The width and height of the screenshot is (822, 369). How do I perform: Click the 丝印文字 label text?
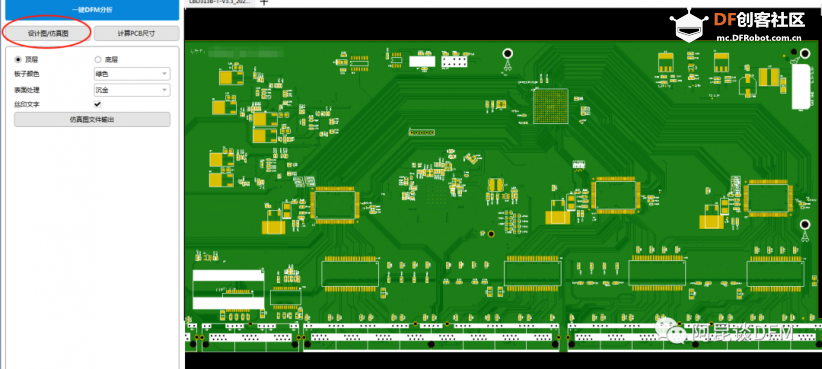click(x=27, y=104)
